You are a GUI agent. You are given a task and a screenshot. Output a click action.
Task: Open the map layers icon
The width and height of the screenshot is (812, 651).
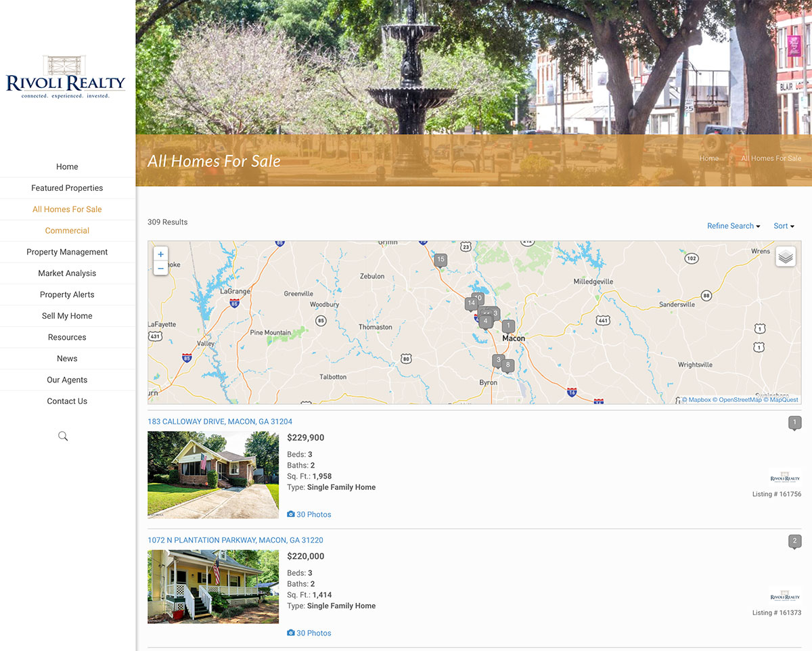coord(785,257)
